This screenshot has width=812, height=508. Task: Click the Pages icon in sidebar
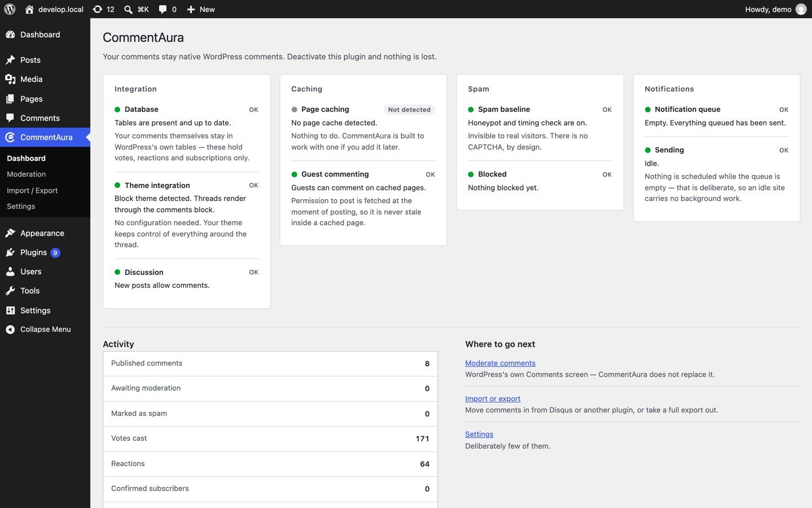10,99
